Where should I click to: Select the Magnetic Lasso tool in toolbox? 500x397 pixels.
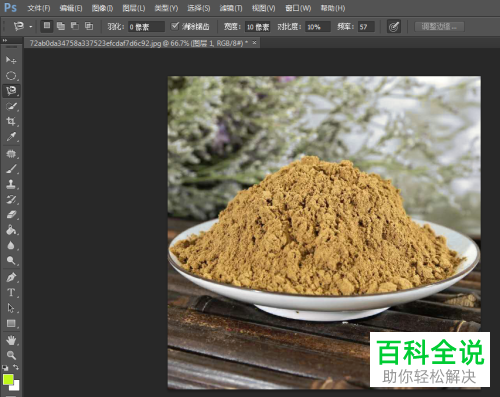11,90
